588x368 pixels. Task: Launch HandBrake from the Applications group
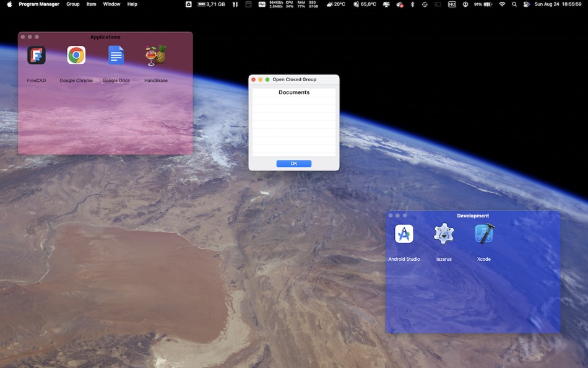tap(156, 55)
